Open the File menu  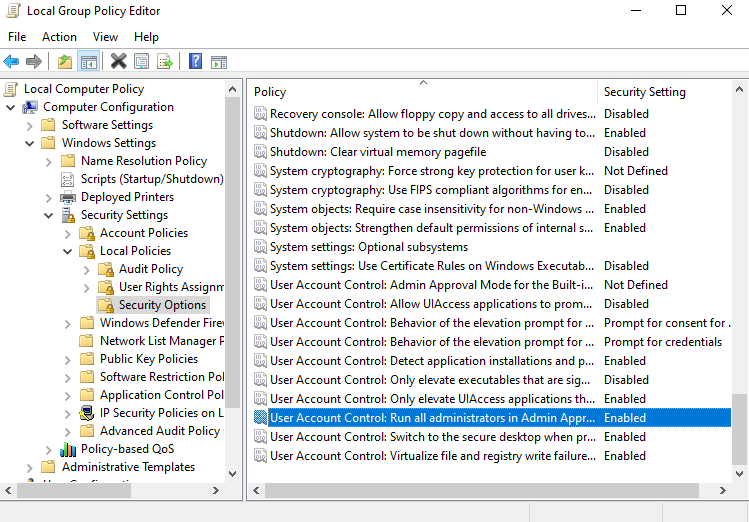point(17,37)
